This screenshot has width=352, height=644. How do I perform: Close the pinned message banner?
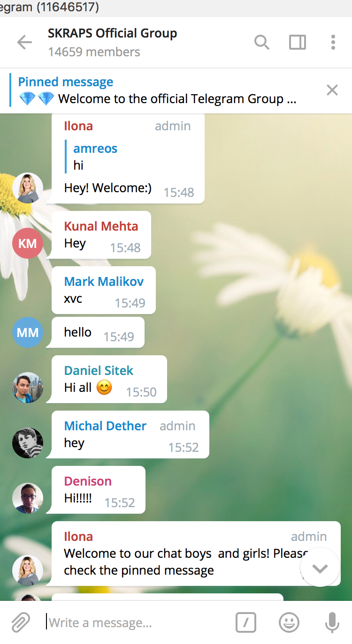click(332, 90)
